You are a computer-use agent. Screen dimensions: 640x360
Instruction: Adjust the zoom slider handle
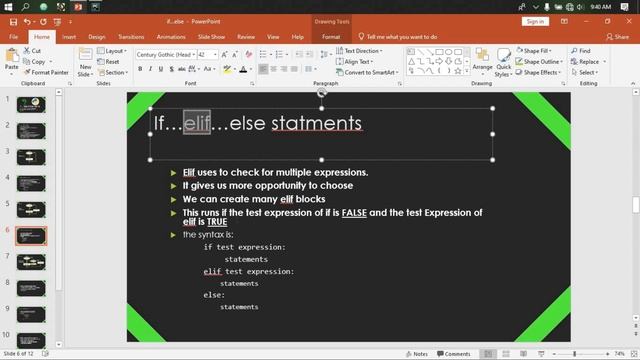click(x=574, y=354)
